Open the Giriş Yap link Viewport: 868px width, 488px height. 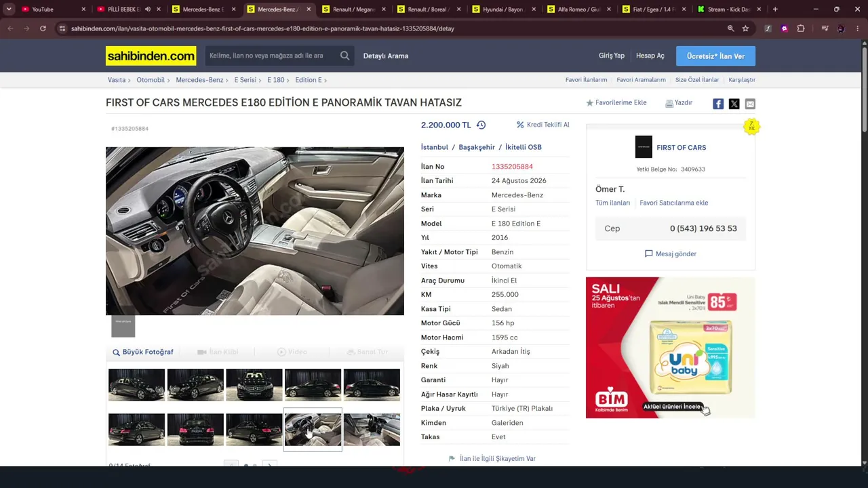(612, 56)
